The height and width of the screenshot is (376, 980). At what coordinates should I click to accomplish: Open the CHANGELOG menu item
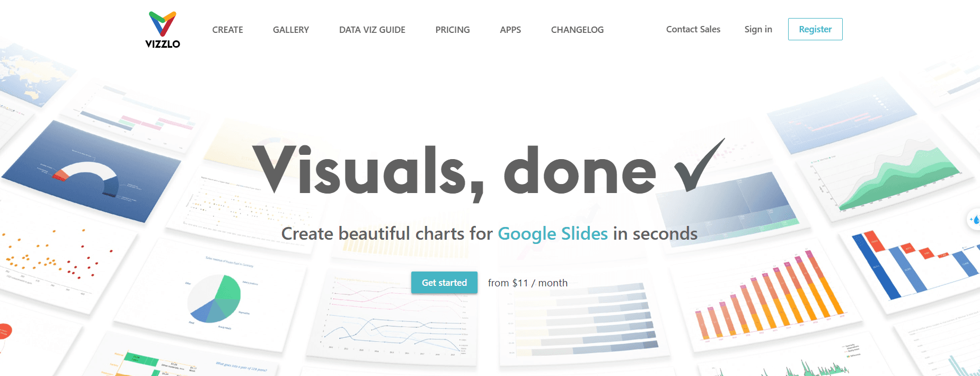click(x=577, y=30)
